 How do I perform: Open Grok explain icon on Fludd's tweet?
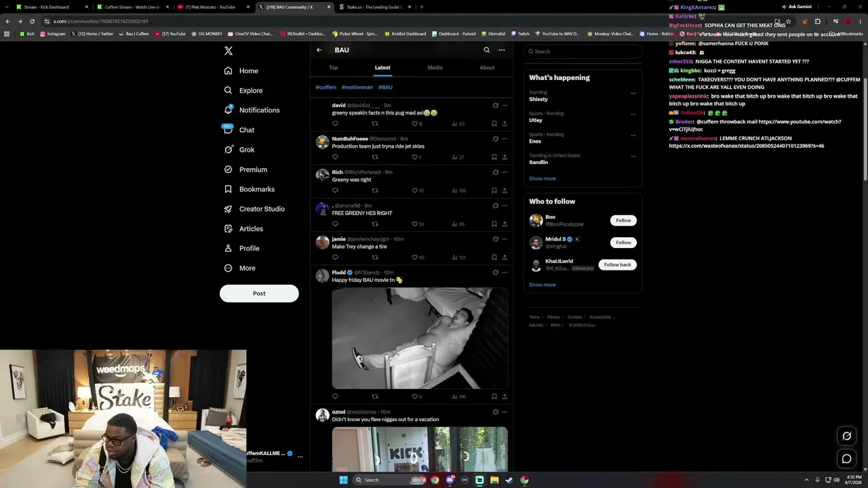(x=495, y=272)
